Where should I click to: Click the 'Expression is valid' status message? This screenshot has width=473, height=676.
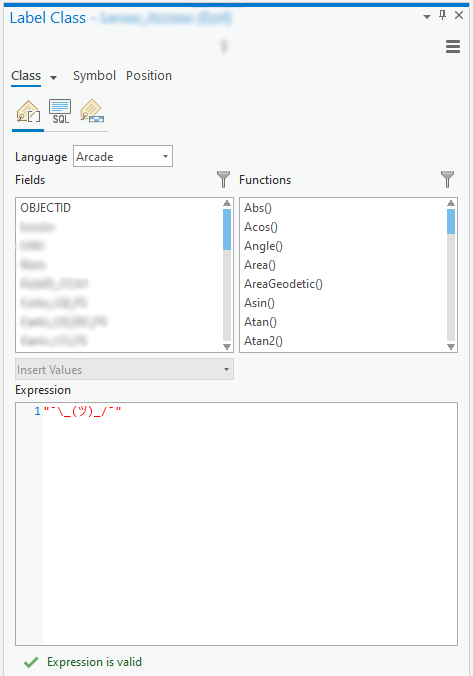coord(94,662)
